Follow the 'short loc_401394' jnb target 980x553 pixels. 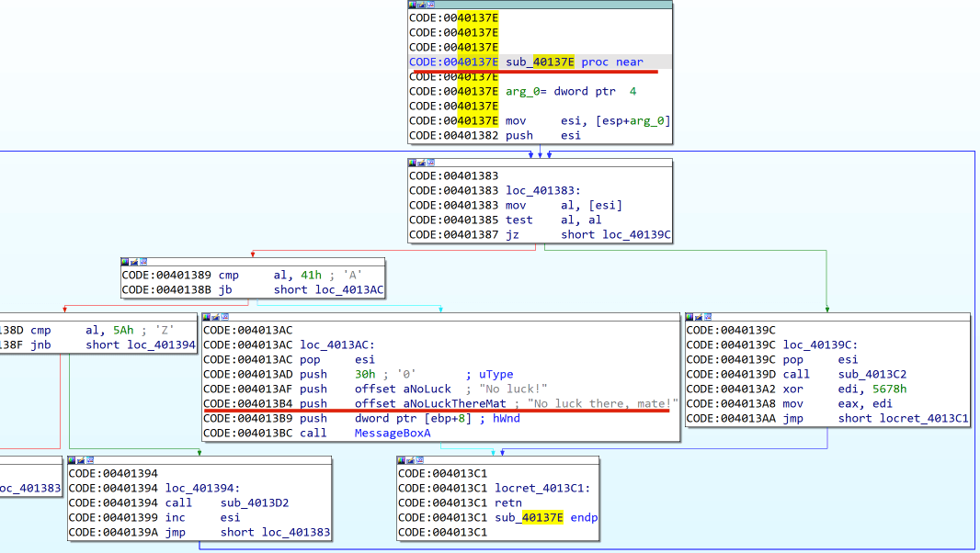[141, 344]
